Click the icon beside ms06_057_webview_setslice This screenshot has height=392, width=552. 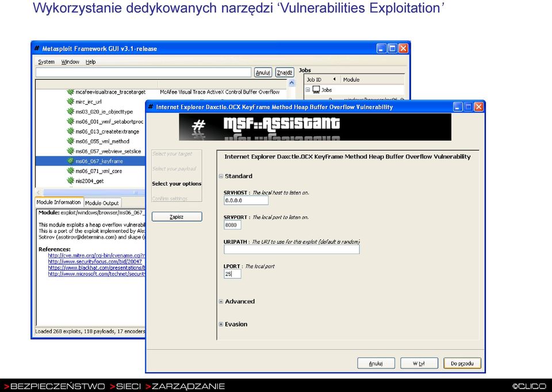click(70, 151)
